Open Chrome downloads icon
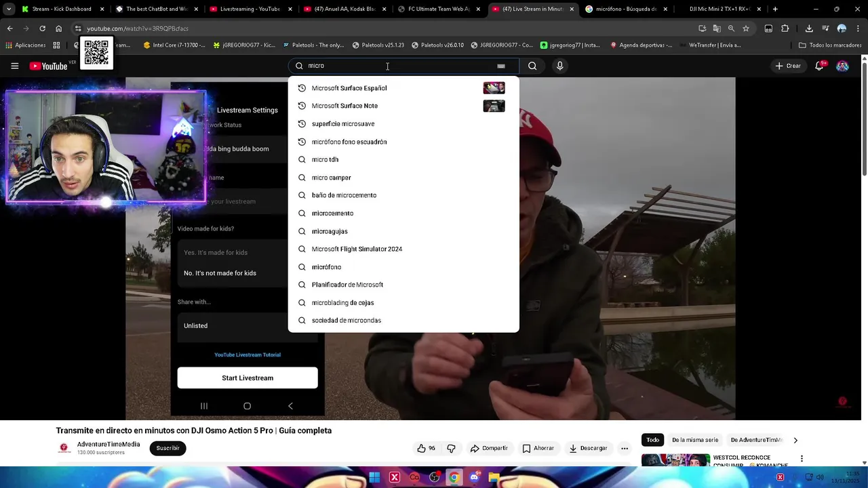This screenshot has height=488, width=868. coord(809,28)
